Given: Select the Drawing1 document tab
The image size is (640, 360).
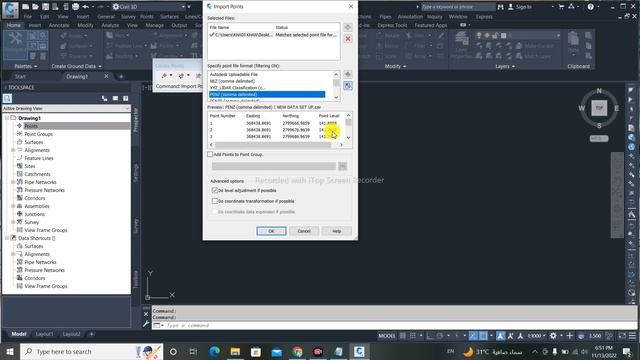Looking at the screenshot, I should (x=77, y=76).
